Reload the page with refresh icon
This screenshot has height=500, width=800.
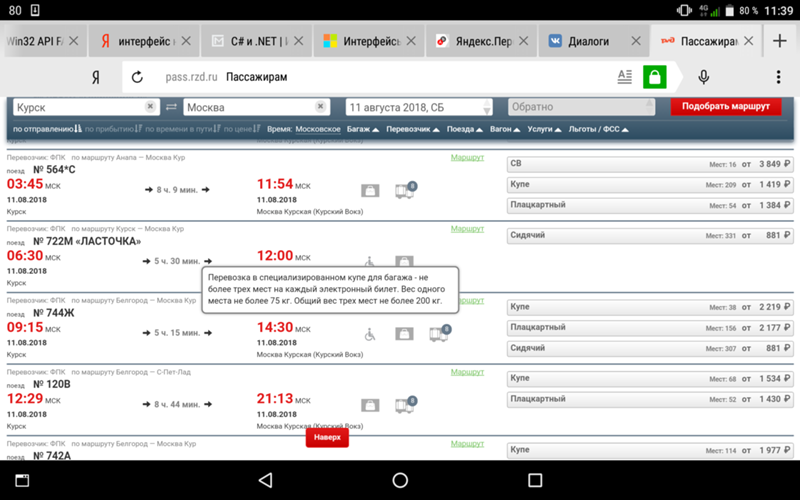(137, 77)
